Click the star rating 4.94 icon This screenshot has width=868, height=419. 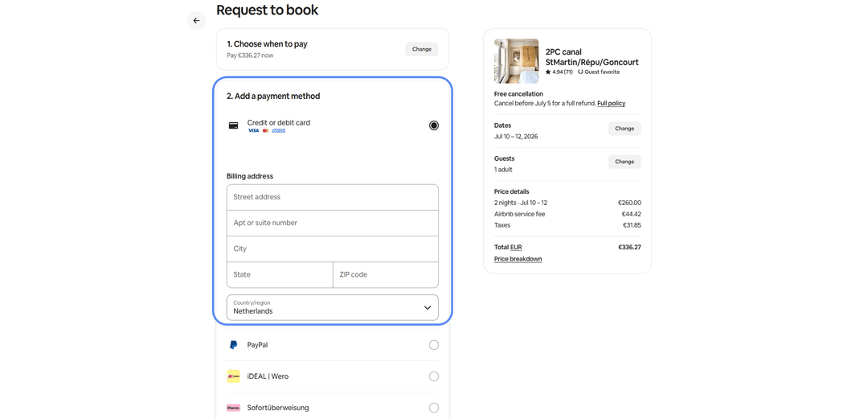547,72
